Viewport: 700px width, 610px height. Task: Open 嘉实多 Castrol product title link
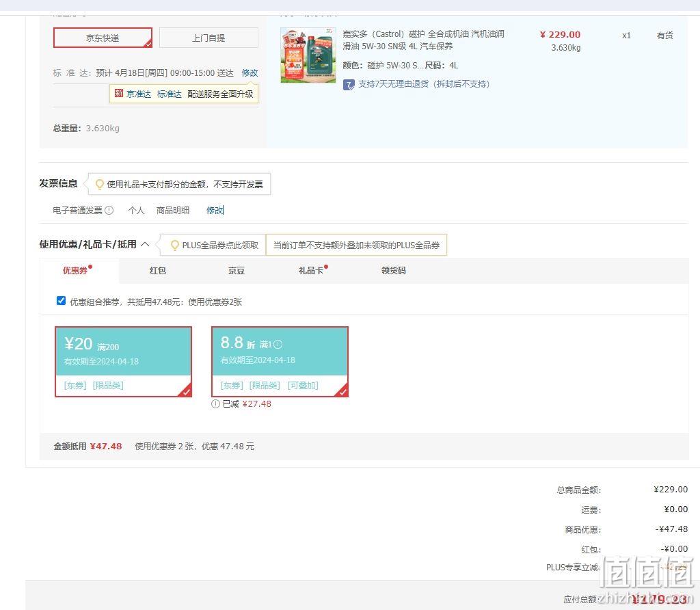coord(423,40)
